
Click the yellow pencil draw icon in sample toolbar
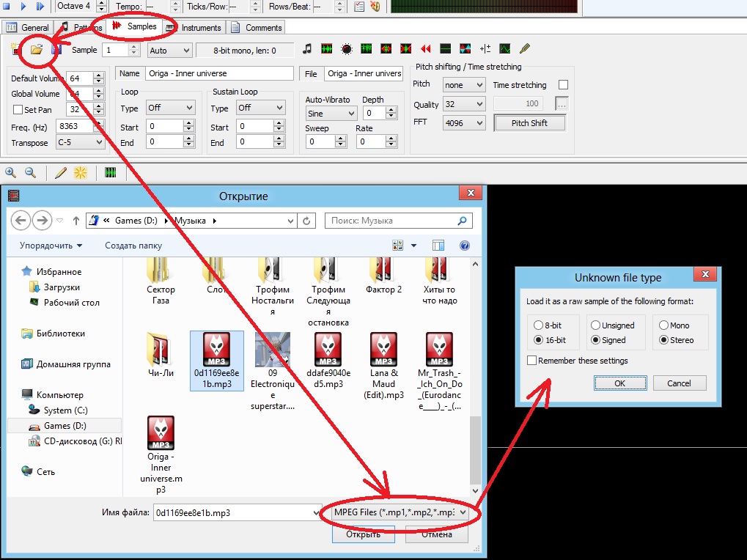(525, 49)
